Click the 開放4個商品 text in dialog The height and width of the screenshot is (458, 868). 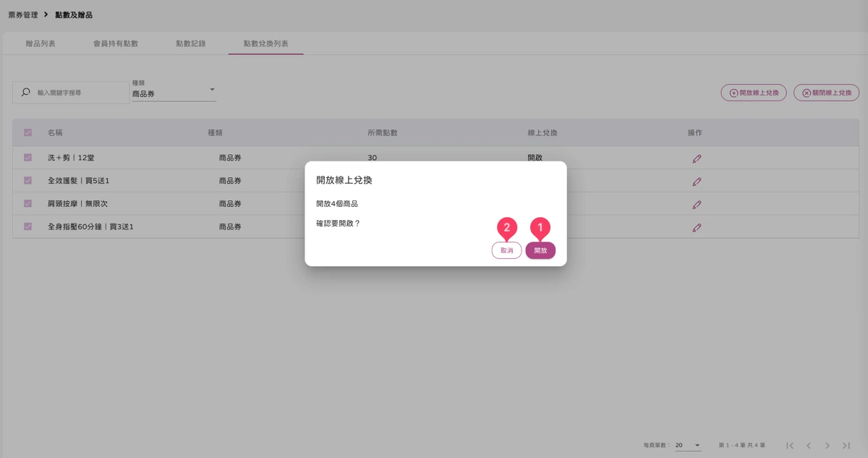coord(337,204)
